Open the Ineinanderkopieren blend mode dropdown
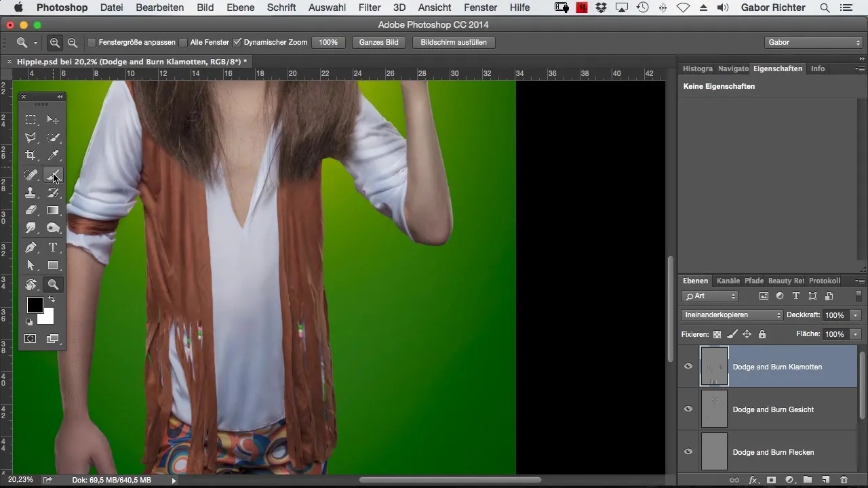Image resolution: width=868 pixels, height=488 pixels. (x=732, y=315)
